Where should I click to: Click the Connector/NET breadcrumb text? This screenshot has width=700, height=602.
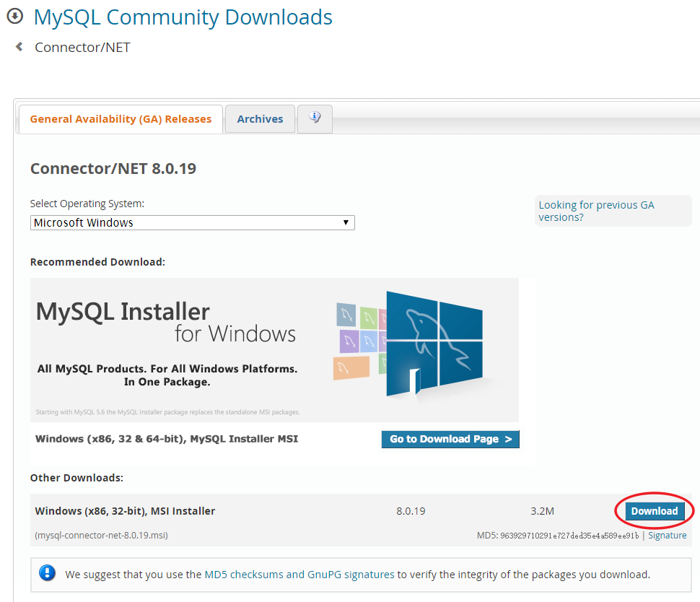pos(82,48)
